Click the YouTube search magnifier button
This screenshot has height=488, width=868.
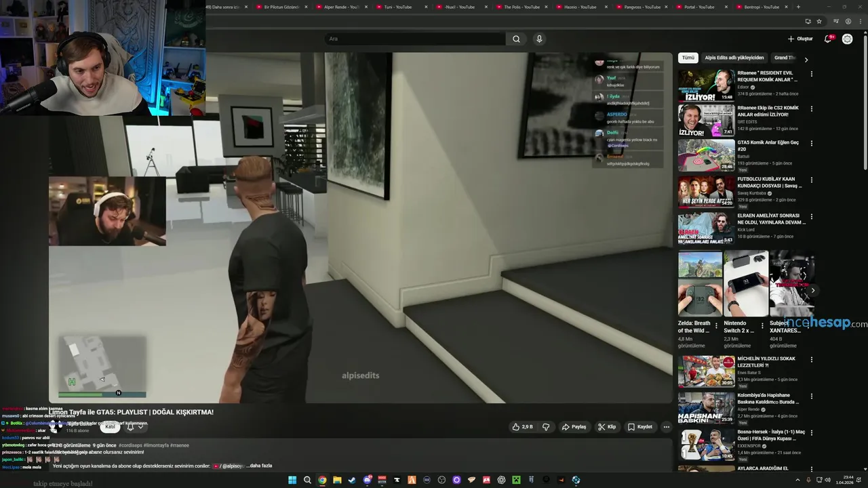516,39
